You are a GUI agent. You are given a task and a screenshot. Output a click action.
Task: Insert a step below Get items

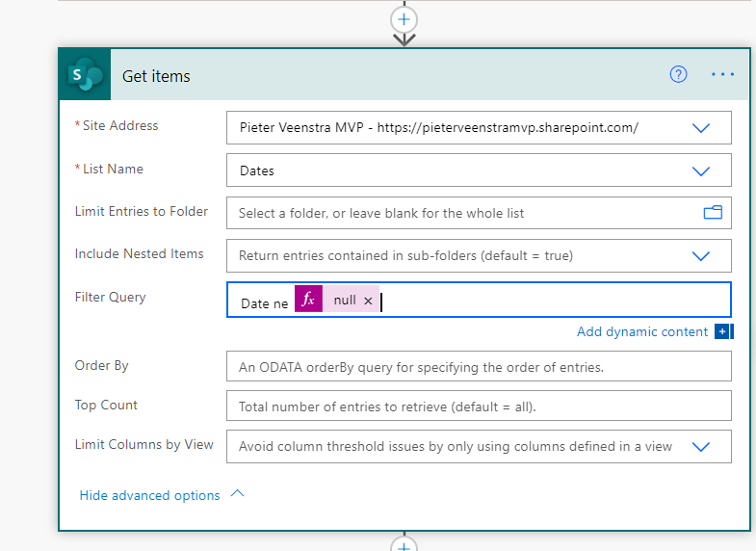tap(404, 545)
